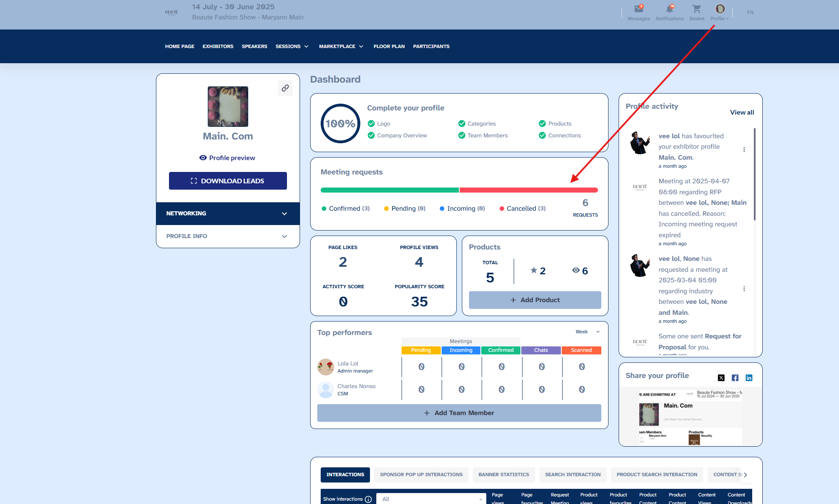Open the Notifications bell icon
Image resolution: width=839 pixels, height=504 pixels.
669,9
